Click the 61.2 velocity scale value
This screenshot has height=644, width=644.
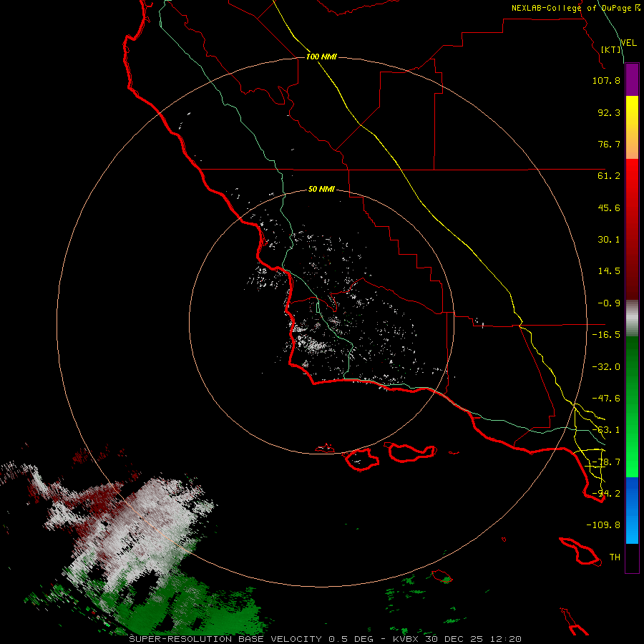pos(609,176)
